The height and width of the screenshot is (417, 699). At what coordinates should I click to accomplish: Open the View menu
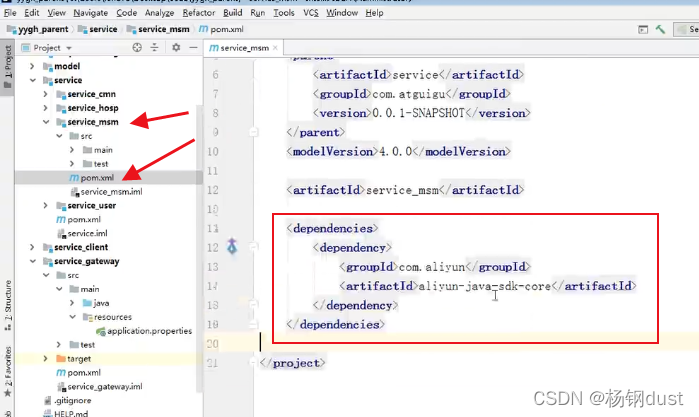[x=57, y=13]
